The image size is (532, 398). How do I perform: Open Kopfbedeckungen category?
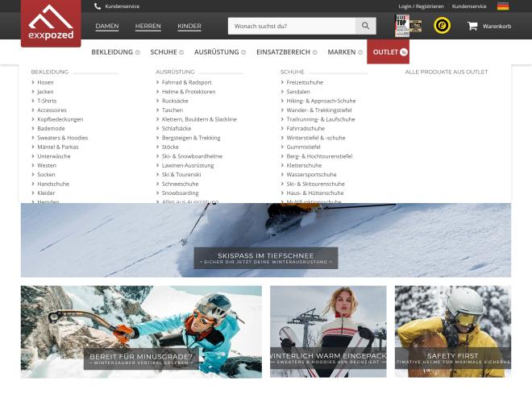60,119
